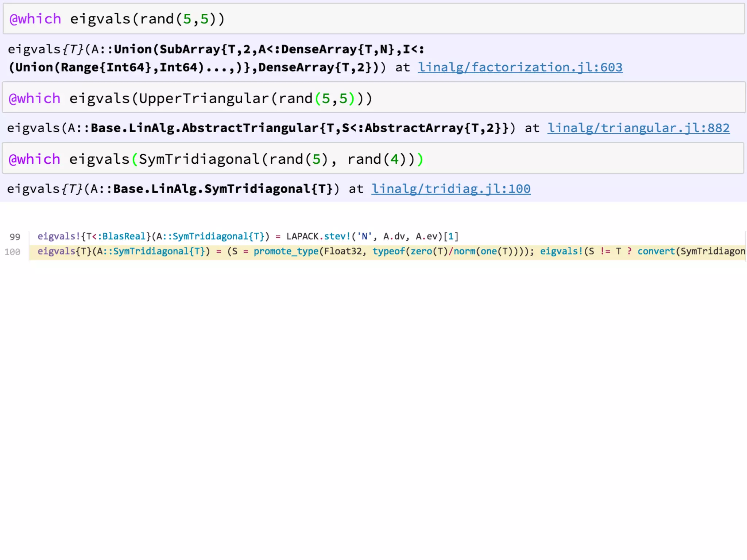The image size is (747, 560).
Task: Click the norm function on line 100
Action: 464,251
